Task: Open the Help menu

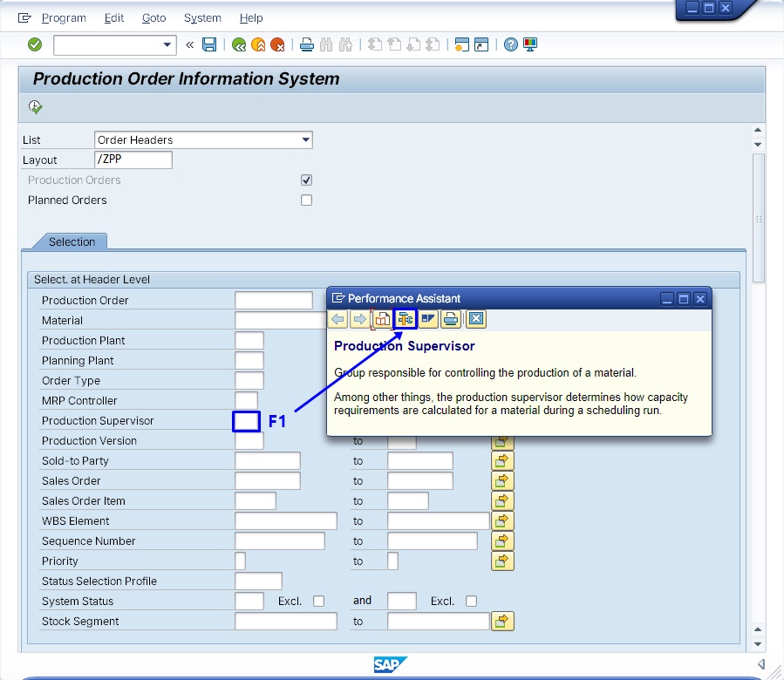Action: click(x=251, y=18)
